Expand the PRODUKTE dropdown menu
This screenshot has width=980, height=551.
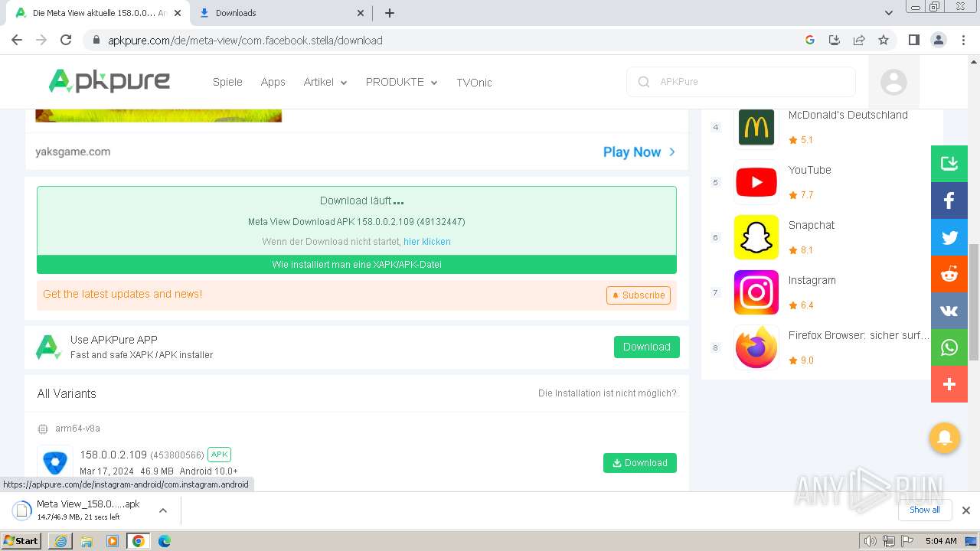coord(402,82)
